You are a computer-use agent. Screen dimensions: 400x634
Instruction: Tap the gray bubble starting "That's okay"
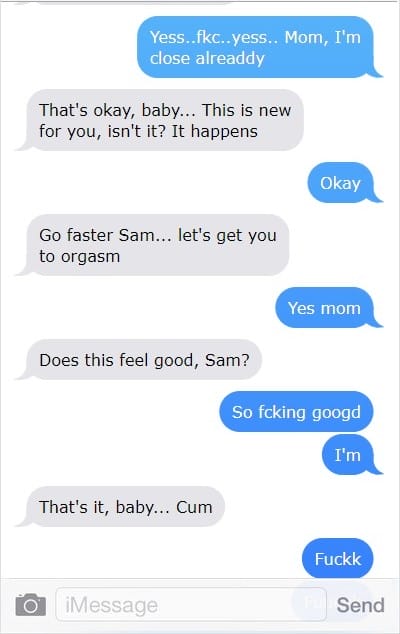pyautogui.click(x=159, y=120)
